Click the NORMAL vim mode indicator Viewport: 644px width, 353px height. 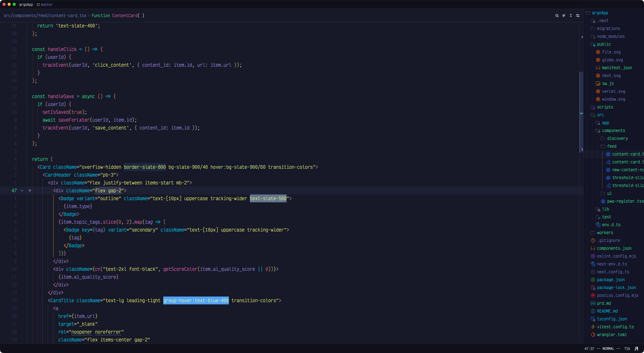pos(608,349)
